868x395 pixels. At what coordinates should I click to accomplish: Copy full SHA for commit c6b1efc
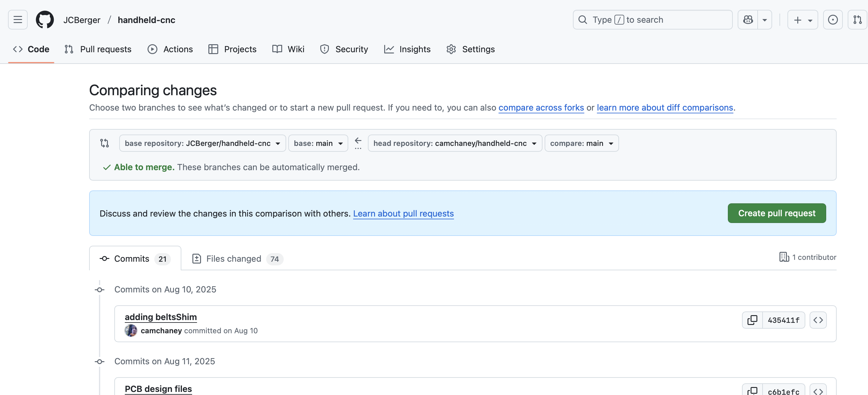[752, 391]
